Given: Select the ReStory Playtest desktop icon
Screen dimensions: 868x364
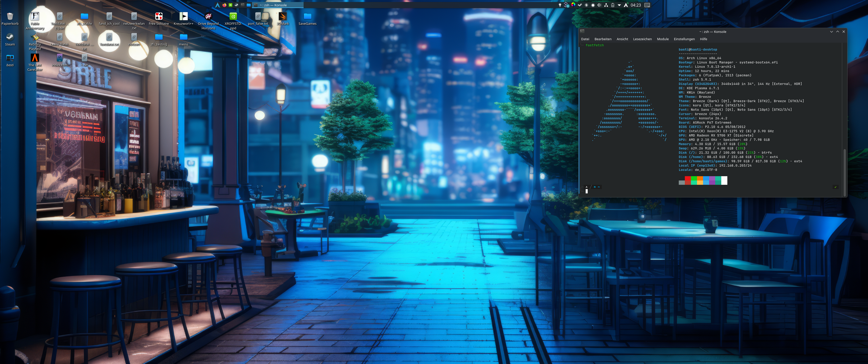Looking at the screenshot, I should (35, 42).
